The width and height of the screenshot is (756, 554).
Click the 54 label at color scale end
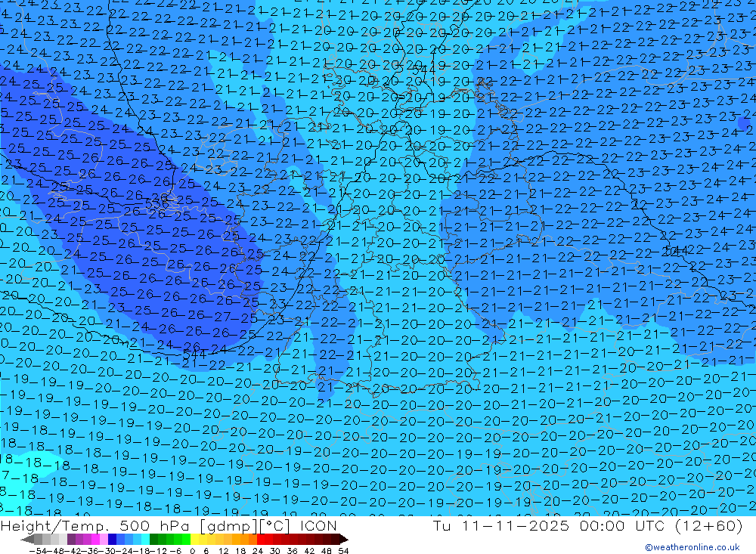tap(343, 551)
